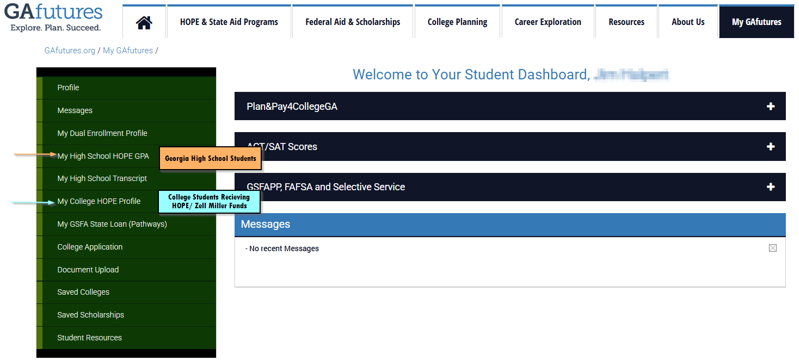Image resolution: width=799 pixels, height=361 pixels.
Task: Open the Profile sidebar item
Action: click(x=68, y=88)
